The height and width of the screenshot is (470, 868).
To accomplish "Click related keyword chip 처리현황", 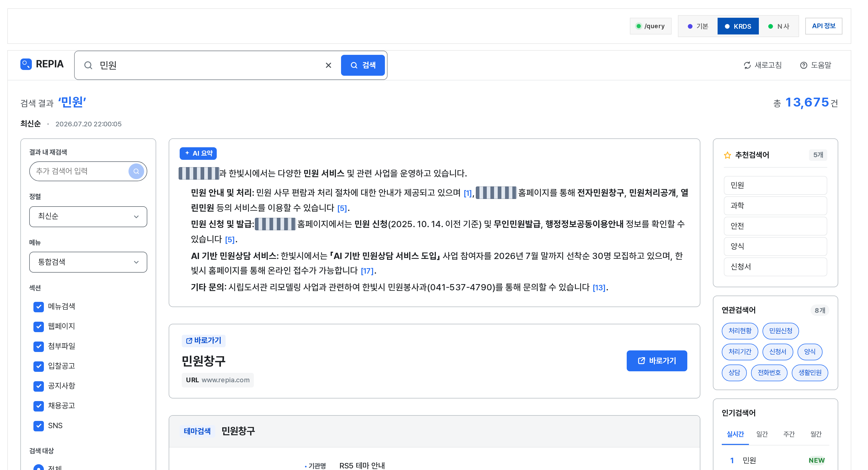I will [740, 331].
